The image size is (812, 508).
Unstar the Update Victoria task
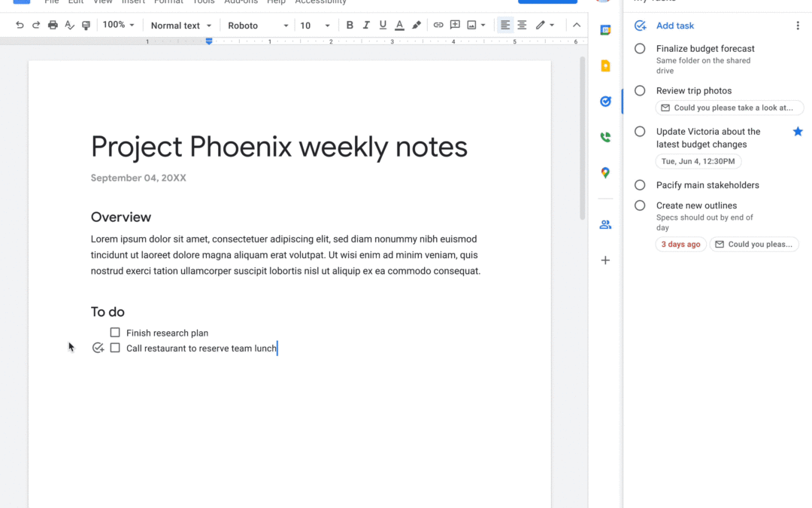pos(798,132)
